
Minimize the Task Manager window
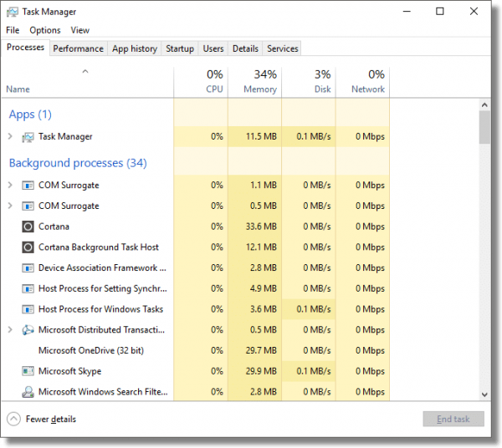[407, 12]
